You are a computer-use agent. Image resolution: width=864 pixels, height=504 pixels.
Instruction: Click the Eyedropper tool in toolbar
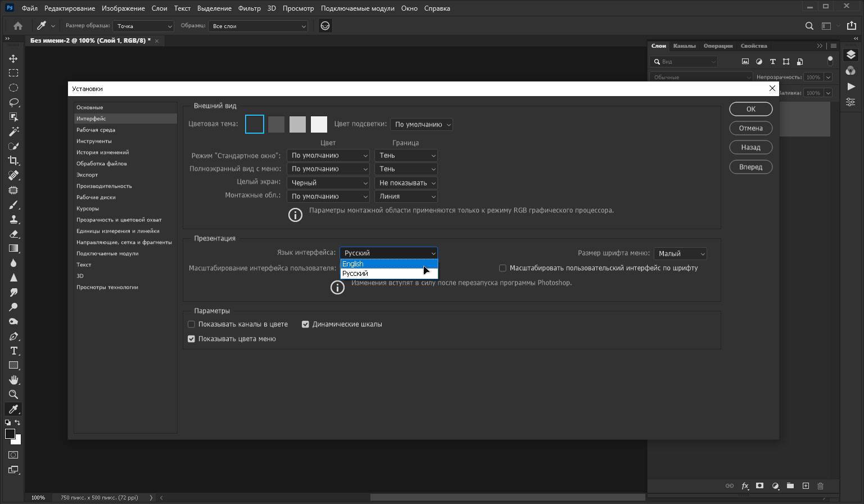tap(13, 409)
